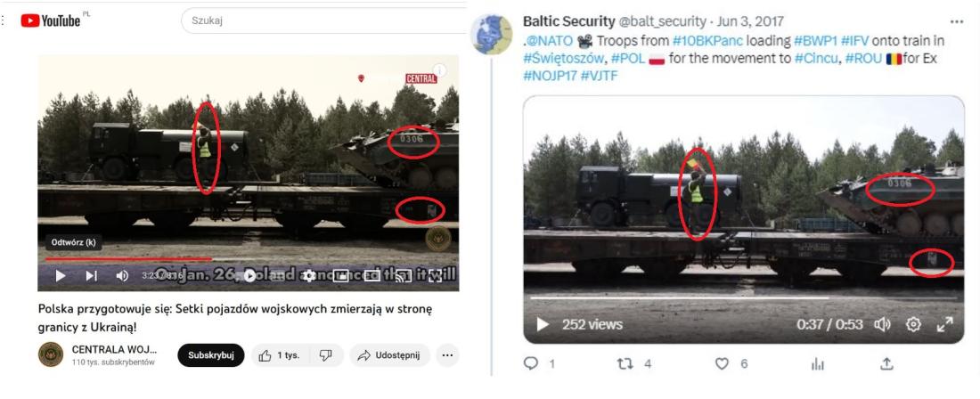Open tweet video settings gear
This screenshot has width=980, height=399.
[x=913, y=325]
